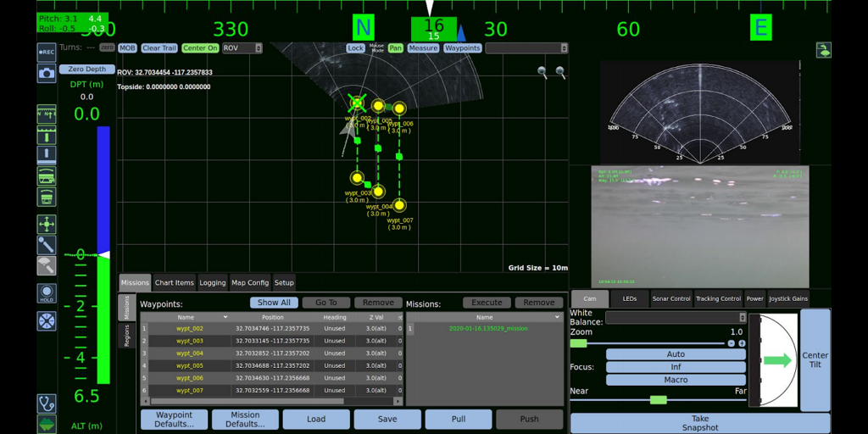Click the Waypoint Defaults button
868x434 pixels.
(x=174, y=419)
